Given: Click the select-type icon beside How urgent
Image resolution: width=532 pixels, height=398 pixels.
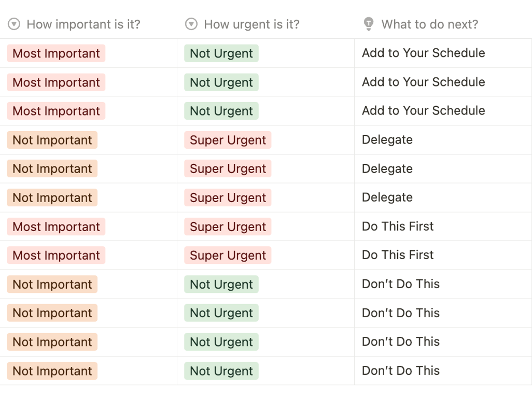Looking at the screenshot, I should tap(191, 24).
